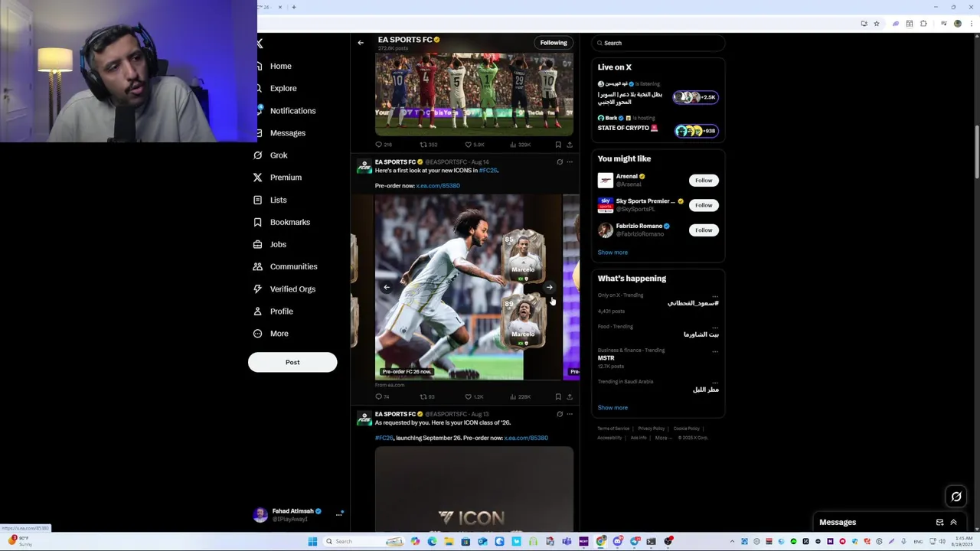Viewport: 980px width, 551px height.
Task: Follow Sky Sports Premier League
Action: point(704,205)
